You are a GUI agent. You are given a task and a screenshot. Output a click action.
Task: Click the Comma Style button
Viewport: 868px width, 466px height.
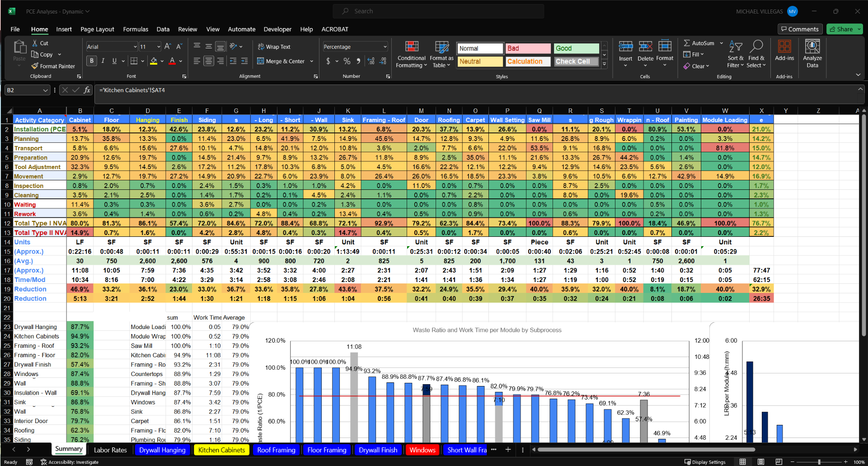click(358, 61)
